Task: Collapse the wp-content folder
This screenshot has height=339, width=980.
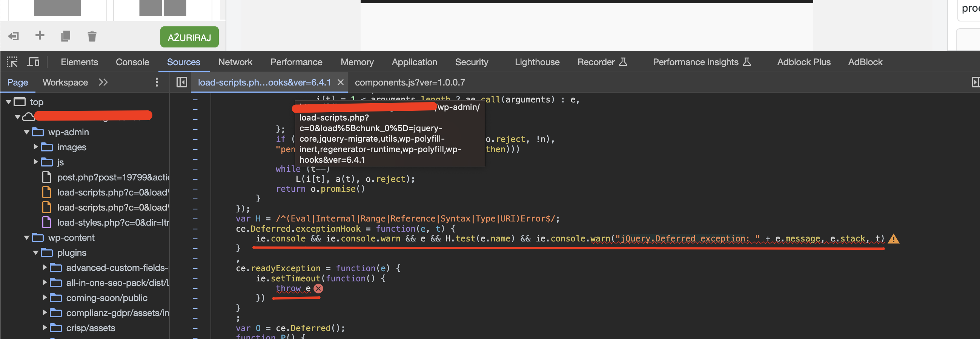Action: click(x=27, y=238)
